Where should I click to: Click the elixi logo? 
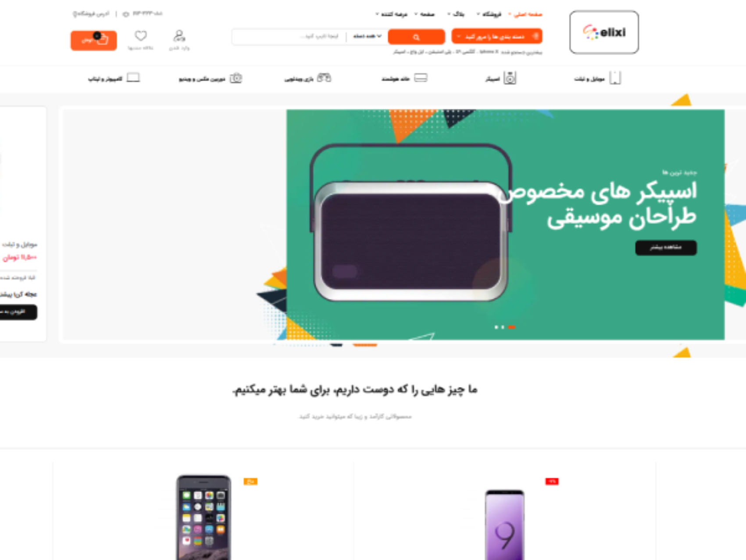pos(604,32)
